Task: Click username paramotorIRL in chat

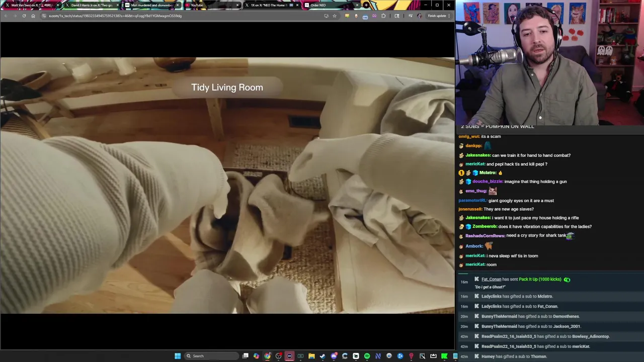Action: pyautogui.click(x=472, y=201)
